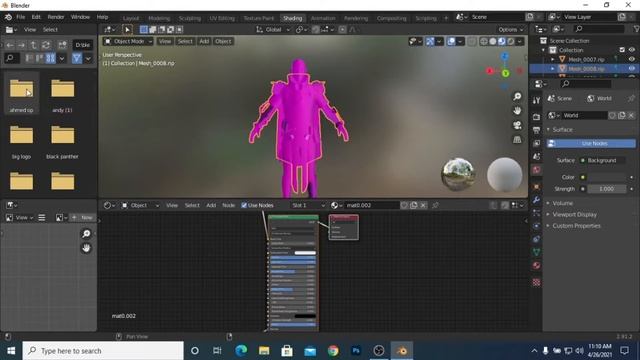The image size is (640, 360).
Task: Open the Slot 1 material dropdown
Action: (308, 205)
